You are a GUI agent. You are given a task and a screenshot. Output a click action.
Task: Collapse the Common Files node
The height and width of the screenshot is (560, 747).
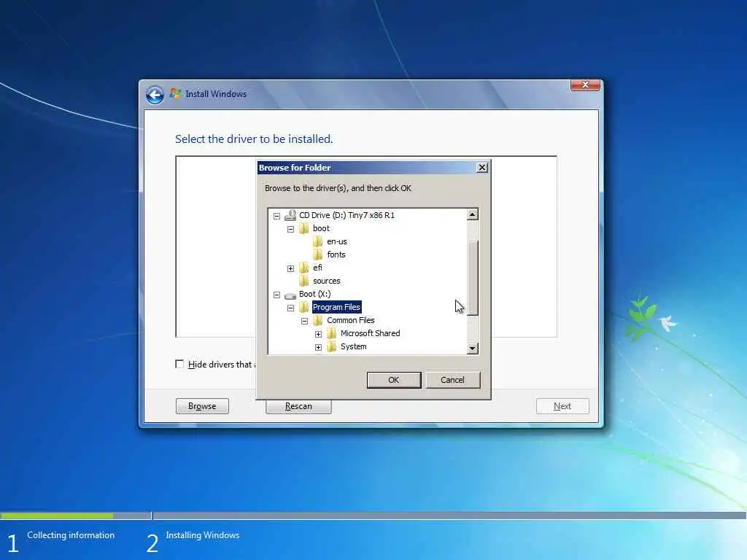pyautogui.click(x=304, y=321)
